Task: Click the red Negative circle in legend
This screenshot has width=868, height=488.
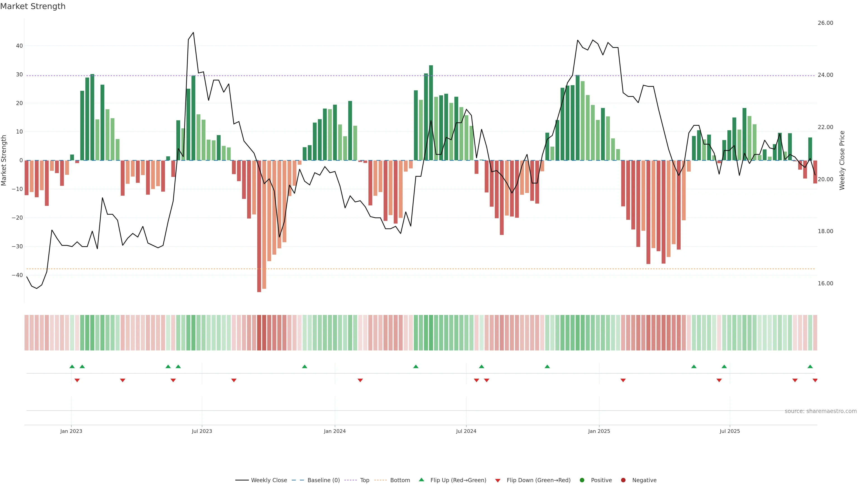Action: [623, 480]
